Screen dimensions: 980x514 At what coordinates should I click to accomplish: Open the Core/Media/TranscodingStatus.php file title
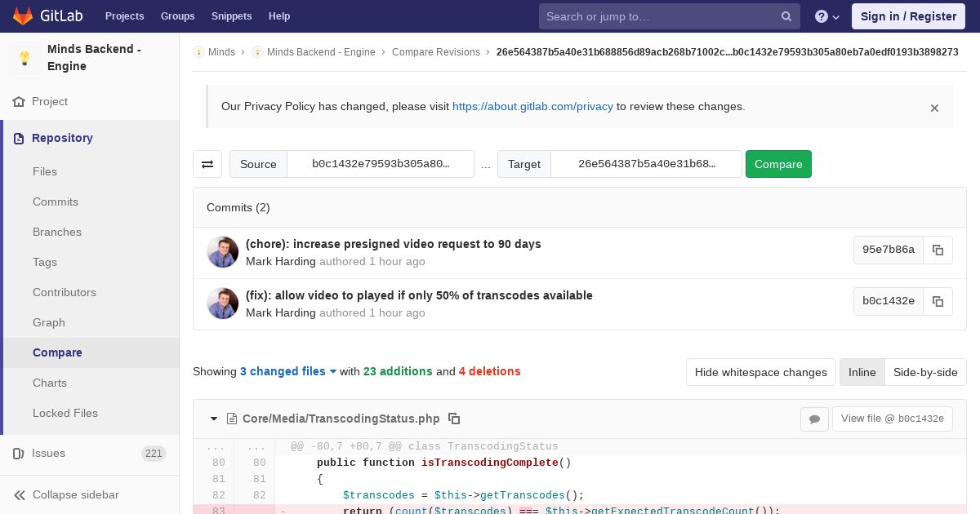click(341, 419)
